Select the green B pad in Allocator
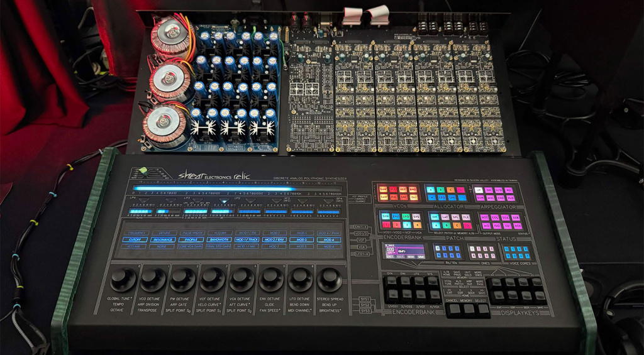 (441, 190)
